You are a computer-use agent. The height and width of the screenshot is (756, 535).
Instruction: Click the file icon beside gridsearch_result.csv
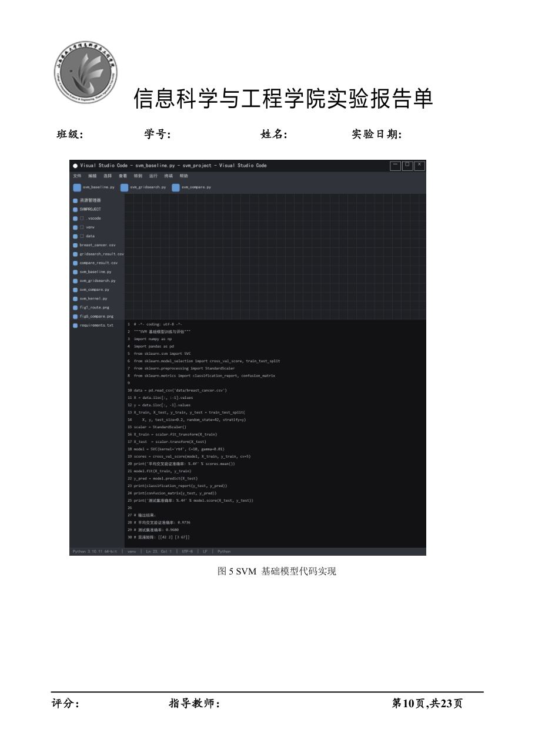[x=75, y=254]
